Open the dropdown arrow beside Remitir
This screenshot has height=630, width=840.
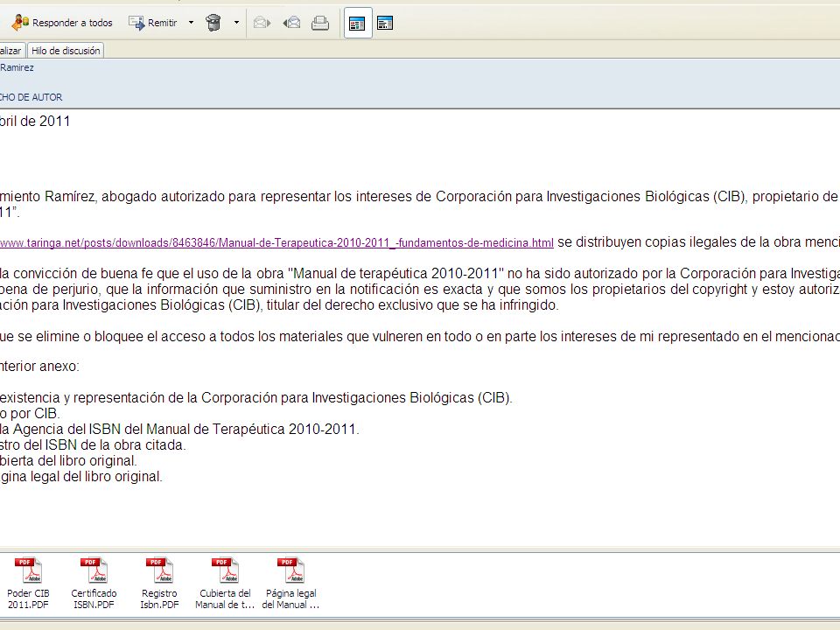191,23
